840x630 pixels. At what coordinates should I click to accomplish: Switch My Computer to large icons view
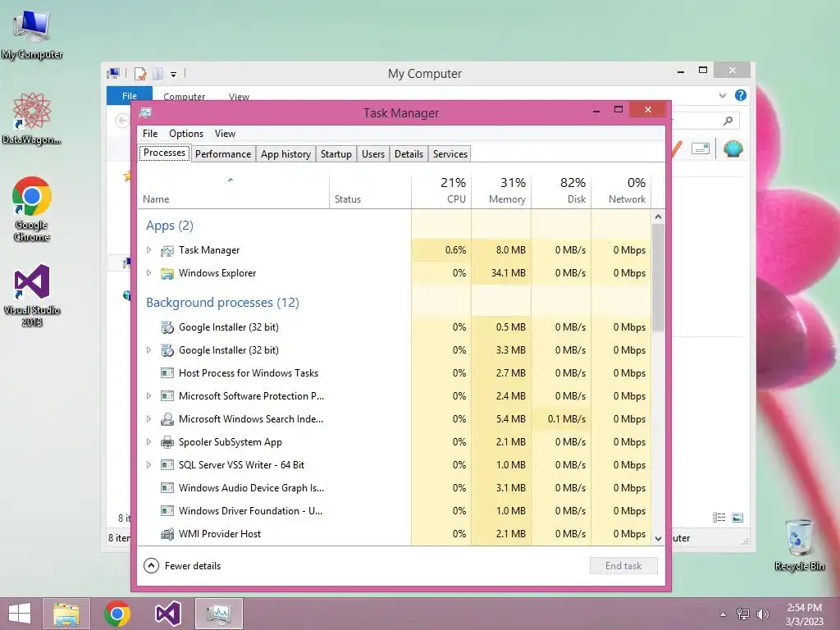737,518
